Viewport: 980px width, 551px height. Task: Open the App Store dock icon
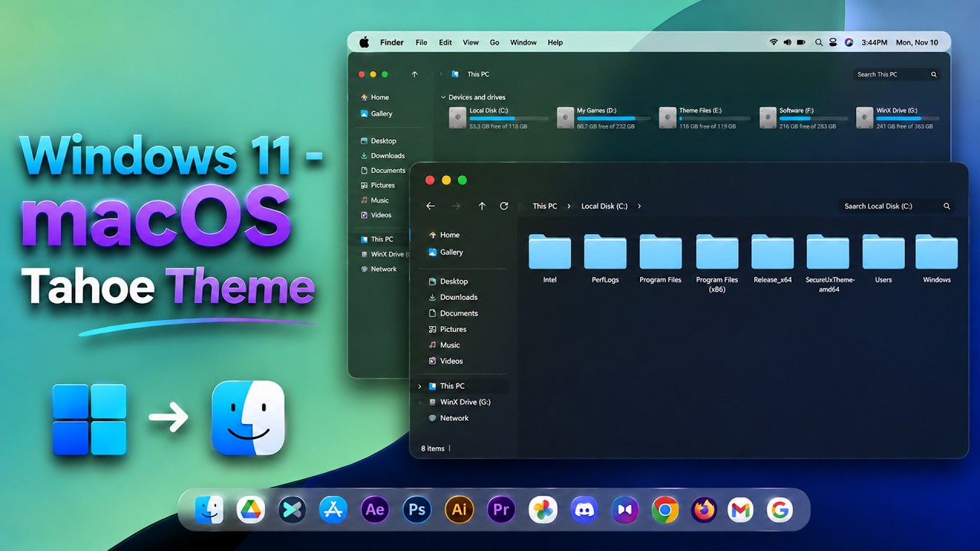click(333, 510)
